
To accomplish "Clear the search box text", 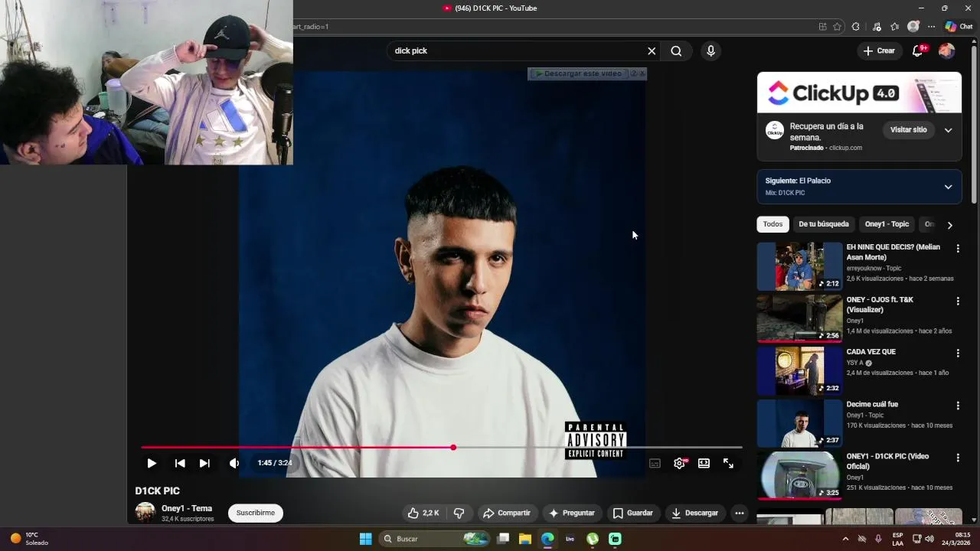I will 652,51.
